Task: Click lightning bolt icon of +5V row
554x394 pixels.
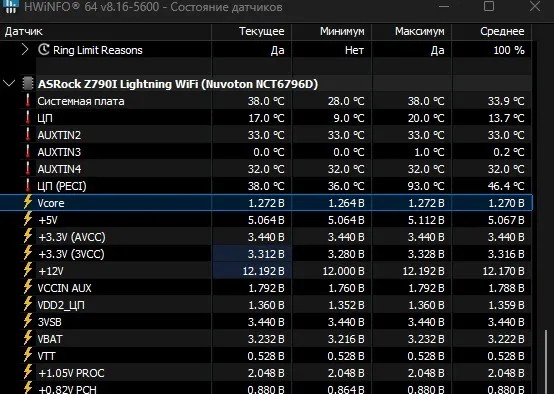Action: click(28, 219)
